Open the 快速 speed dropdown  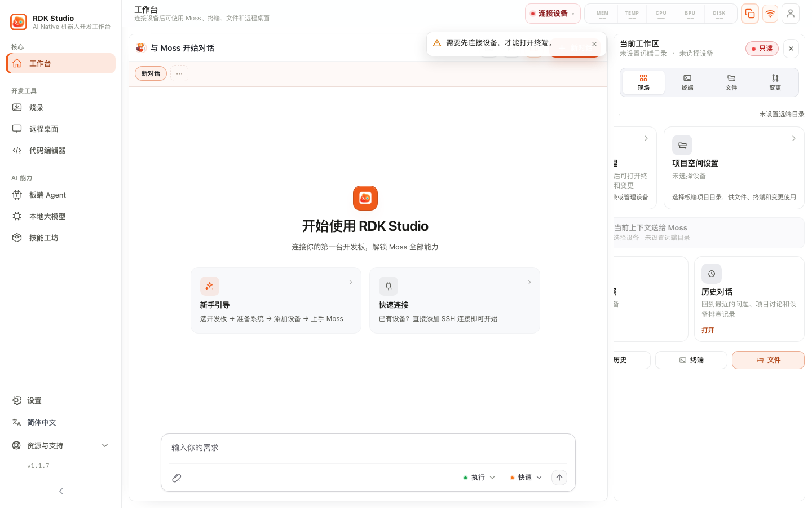[x=526, y=478]
